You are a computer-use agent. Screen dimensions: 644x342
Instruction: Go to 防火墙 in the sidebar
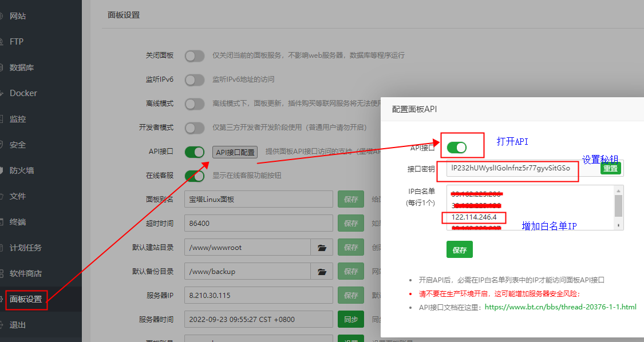21,170
